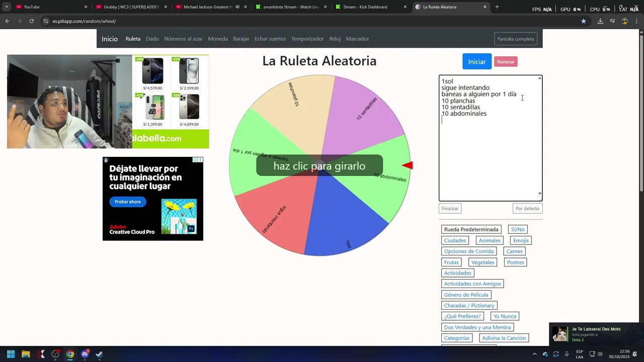Open the notification bell in the taskbar

[635, 354]
